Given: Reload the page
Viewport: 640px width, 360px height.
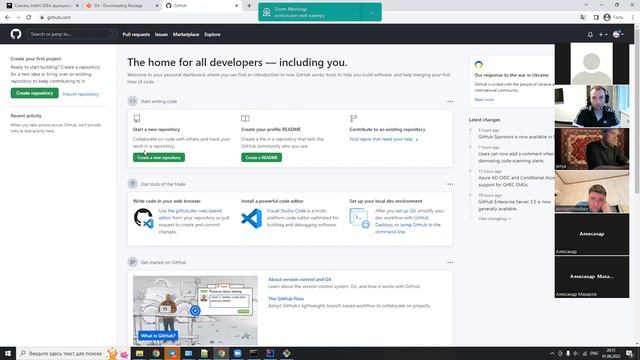Looking at the screenshot, I should (29, 18).
